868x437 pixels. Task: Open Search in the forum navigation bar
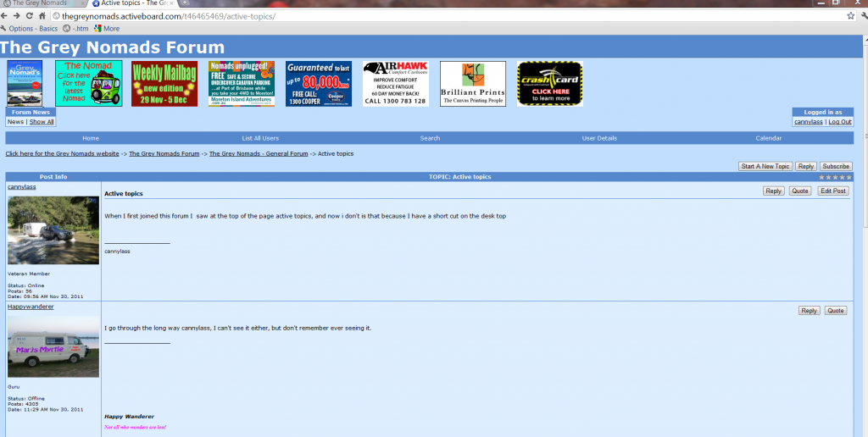pyautogui.click(x=430, y=138)
